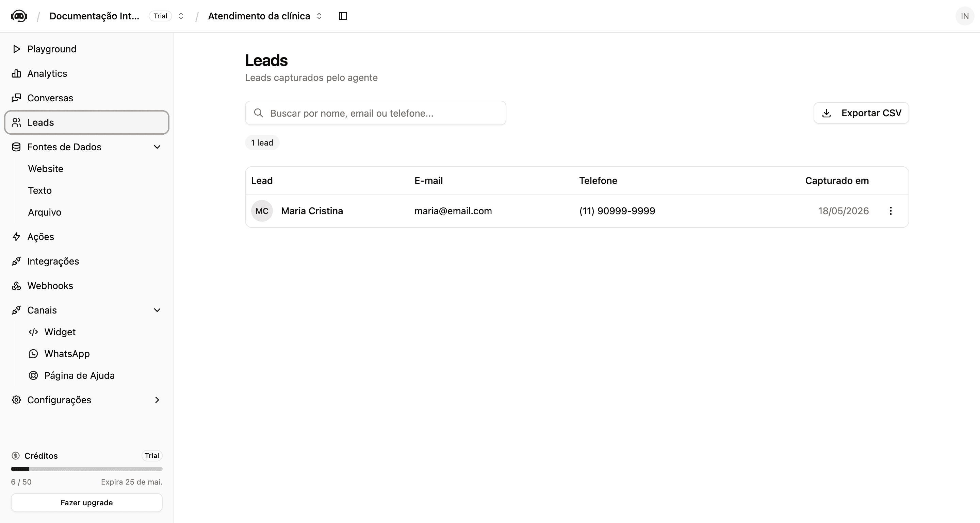Click the search magnifier icon
Viewport: 980px width, 523px height.
point(259,113)
